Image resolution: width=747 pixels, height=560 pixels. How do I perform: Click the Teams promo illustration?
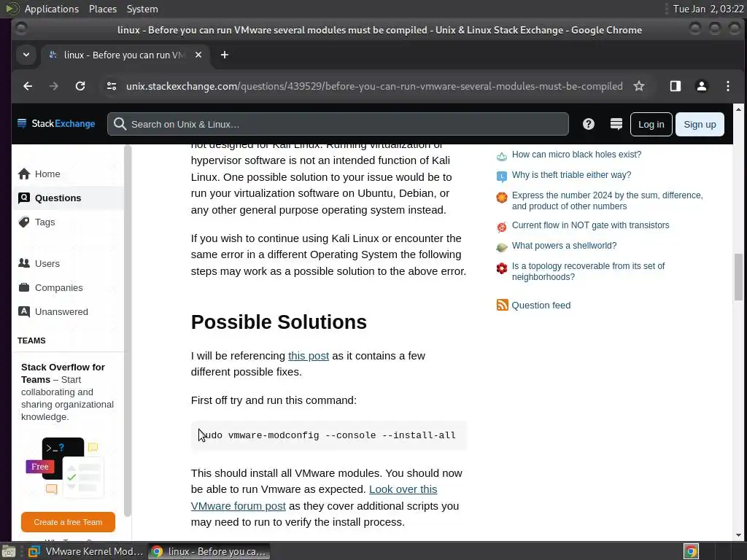point(65,467)
